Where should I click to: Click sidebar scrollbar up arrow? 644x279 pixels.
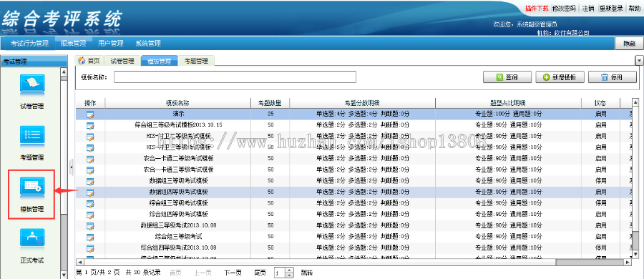click(64, 72)
